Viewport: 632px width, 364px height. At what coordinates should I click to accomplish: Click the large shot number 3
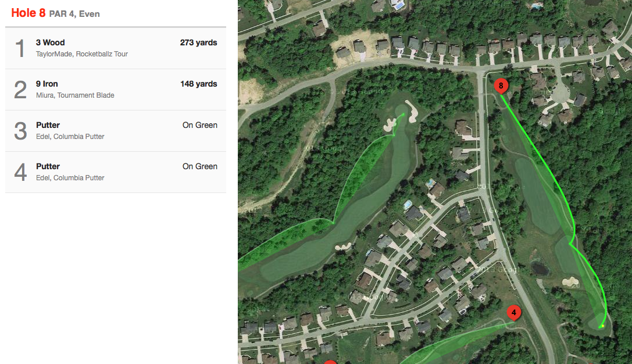[x=20, y=131]
